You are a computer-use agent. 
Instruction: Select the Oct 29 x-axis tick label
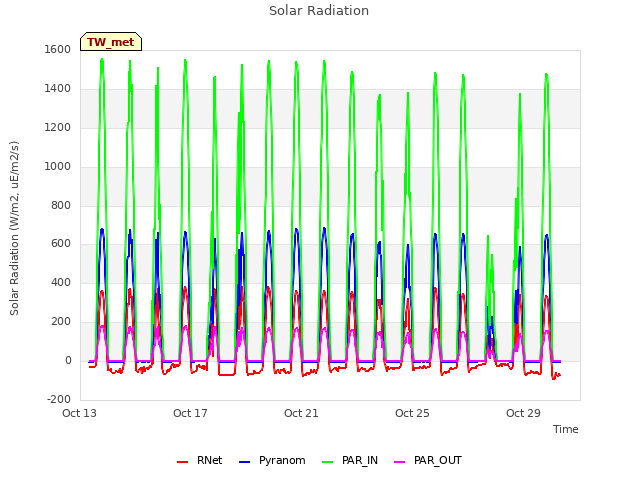[x=523, y=413]
